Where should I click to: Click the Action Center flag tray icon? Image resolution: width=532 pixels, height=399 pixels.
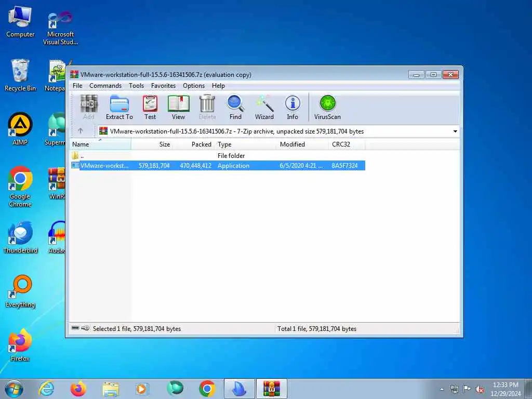point(467,389)
